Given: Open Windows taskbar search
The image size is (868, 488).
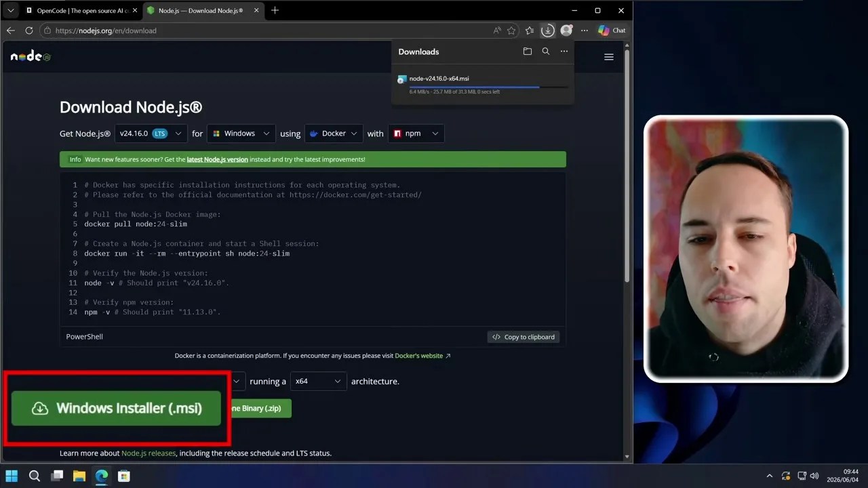Looking at the screenshot, I should pos(35,476).
